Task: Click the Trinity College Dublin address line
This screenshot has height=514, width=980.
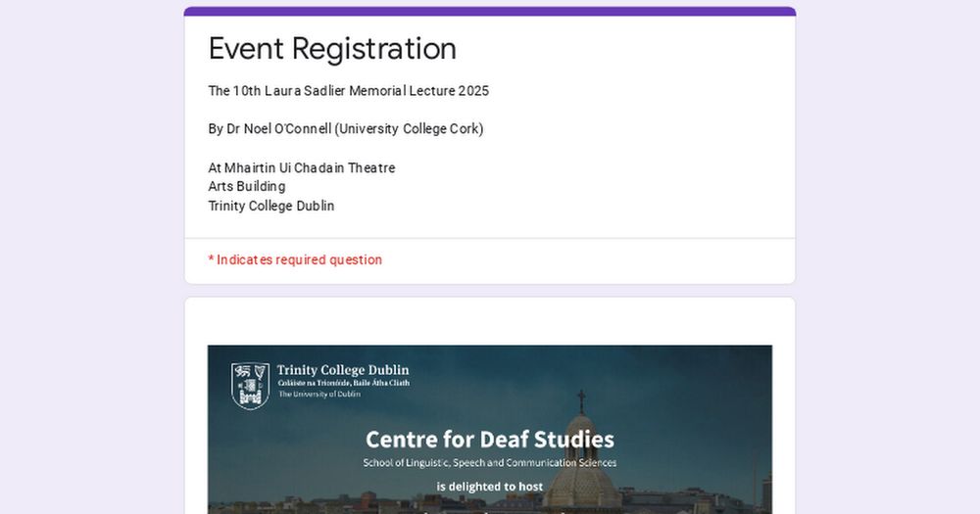Action: 271,207
